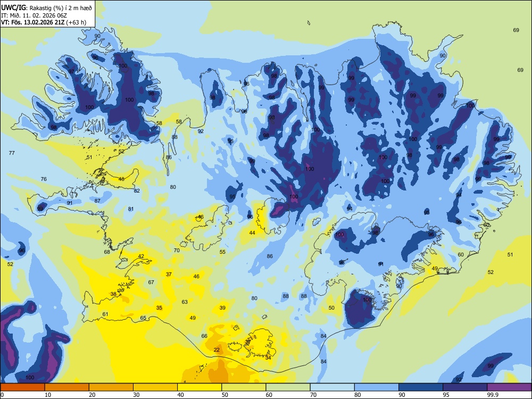Click the 0–10 dark orange legend swatch
The width and height of the screenshot is (532, 399).
coord(22,387)
